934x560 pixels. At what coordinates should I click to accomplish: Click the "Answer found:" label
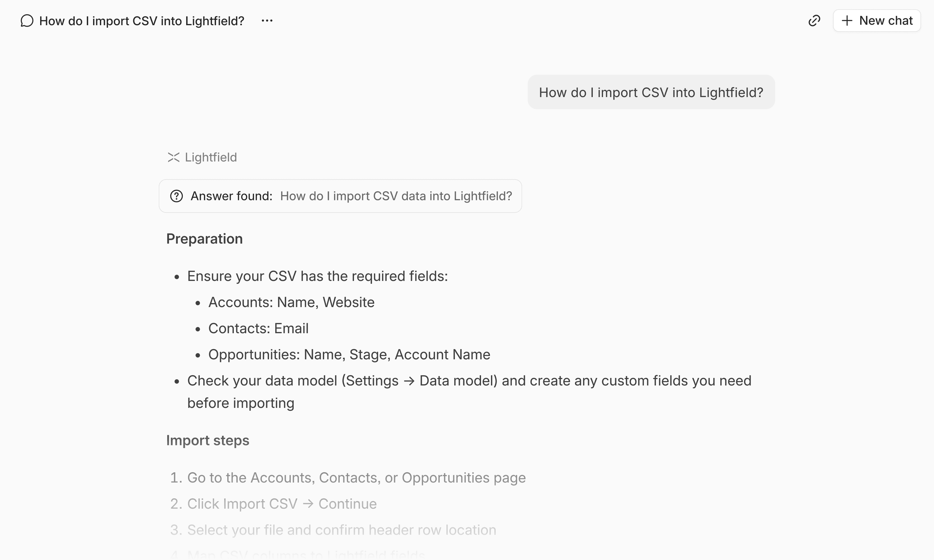point(231,196)
